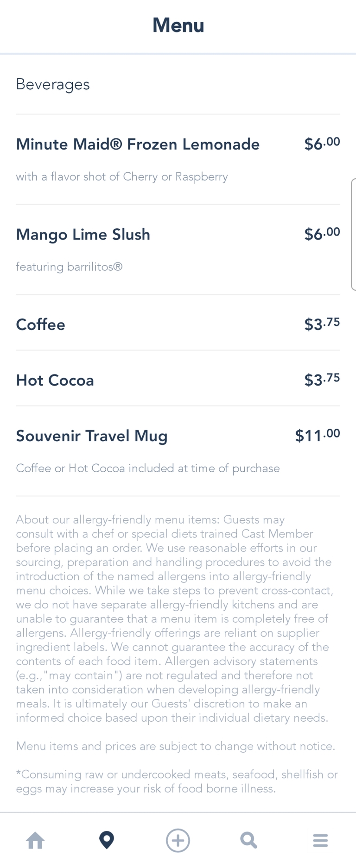Open search with the magnifying glass icon
This screenshot has height=868, width=356.
pyautogui.click(x=249, y=840)
